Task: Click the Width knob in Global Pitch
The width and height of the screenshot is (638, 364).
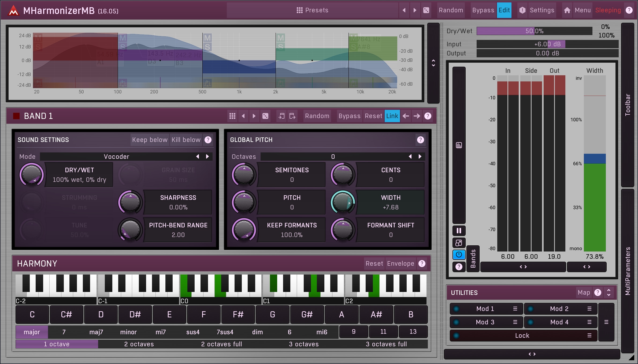Action: (x=343, y=202)
